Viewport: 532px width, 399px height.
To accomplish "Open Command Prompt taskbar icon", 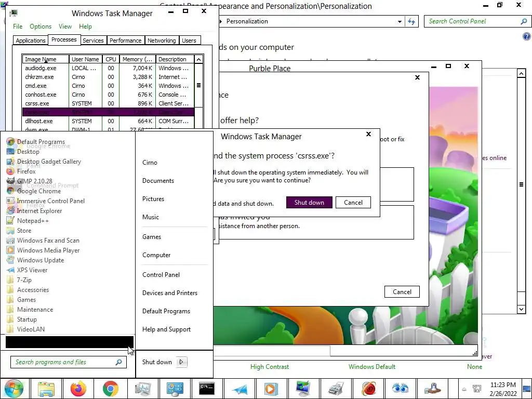I will point(207,389).
